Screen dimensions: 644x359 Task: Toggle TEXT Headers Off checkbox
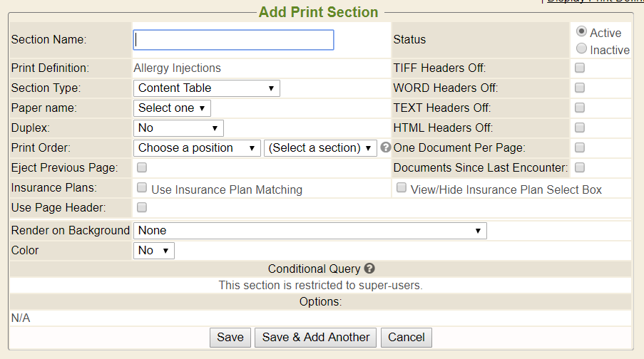point(580,108)
